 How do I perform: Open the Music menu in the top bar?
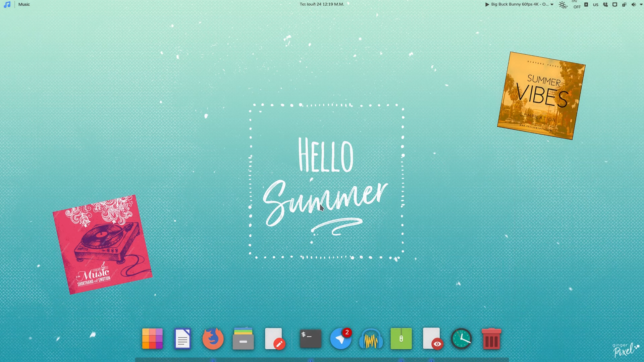pos(24,4)
